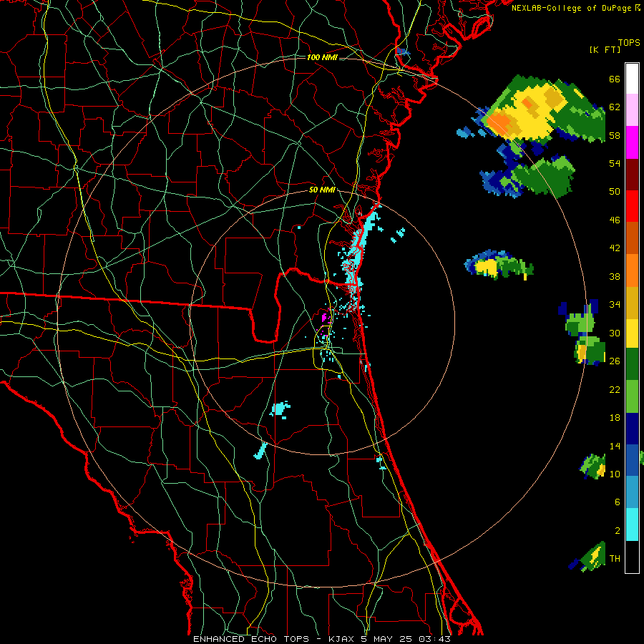Viewport: 644px width, 644px height.
Task: Click the "42" legend value
Action: [x=615, y=248]
